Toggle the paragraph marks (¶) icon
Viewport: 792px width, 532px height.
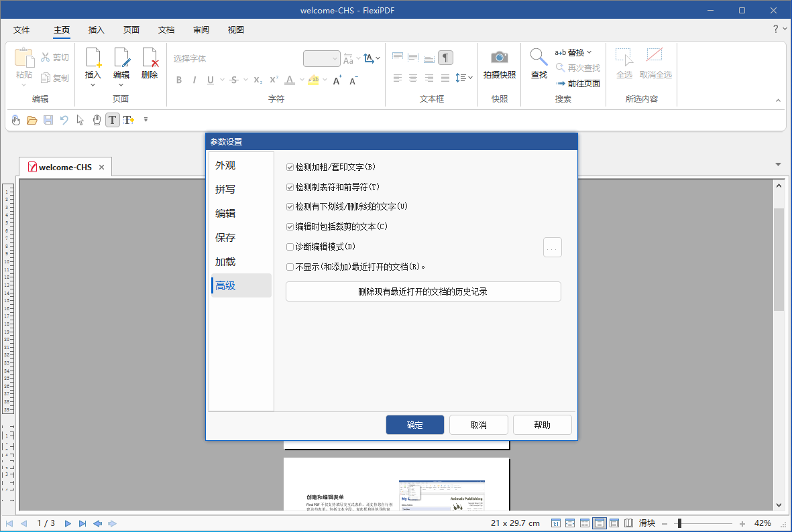pyautogui.click(x=445, y=58)
